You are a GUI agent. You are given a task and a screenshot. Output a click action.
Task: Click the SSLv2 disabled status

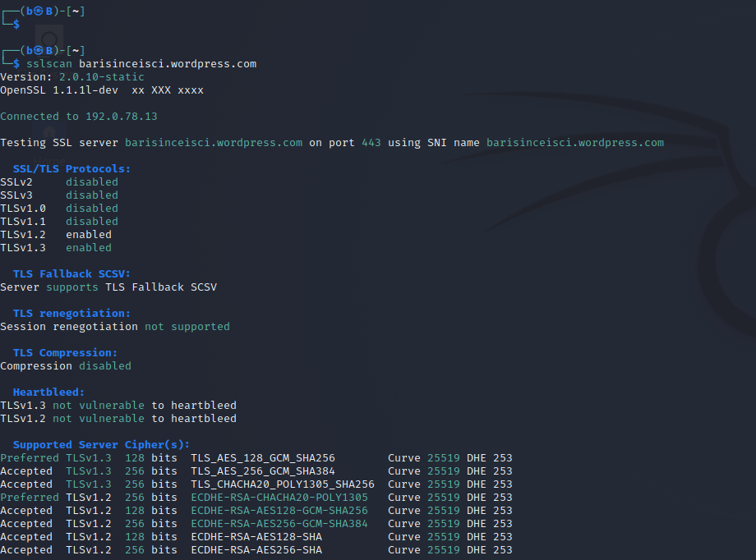coord(92,181)
